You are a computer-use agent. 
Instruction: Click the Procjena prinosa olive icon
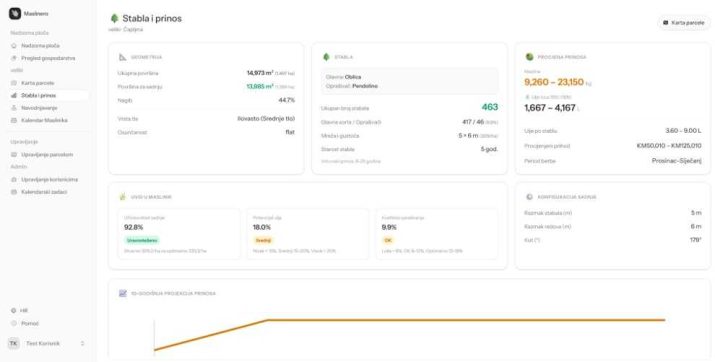529,57
